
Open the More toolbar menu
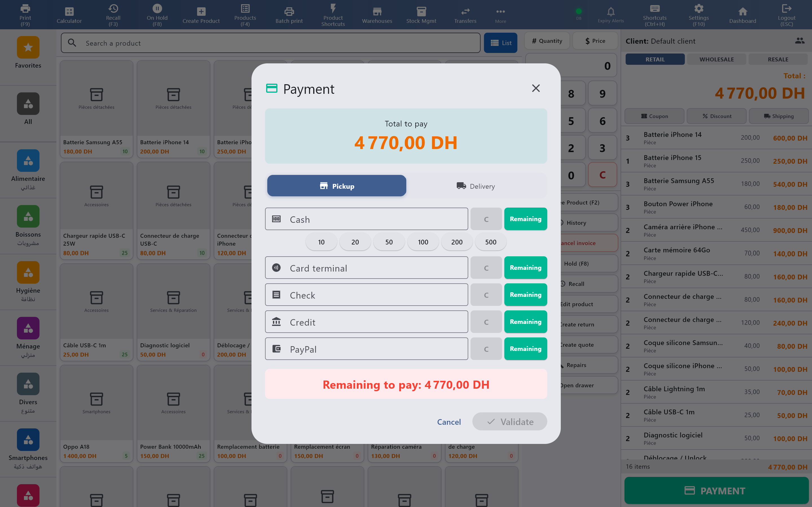500,14
